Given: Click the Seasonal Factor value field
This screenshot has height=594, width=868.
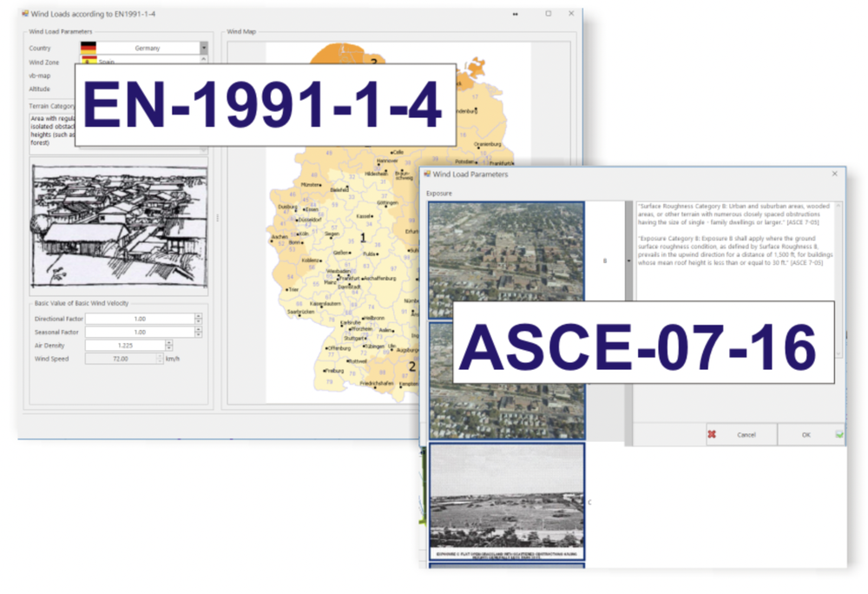Looking at the screenshot, I should pos(140,332).
